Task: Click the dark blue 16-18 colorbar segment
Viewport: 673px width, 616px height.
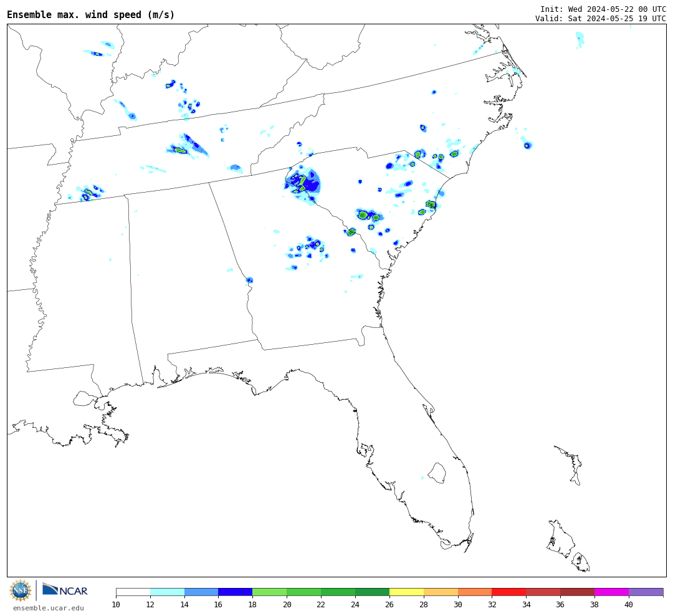Action: point(236,592)
